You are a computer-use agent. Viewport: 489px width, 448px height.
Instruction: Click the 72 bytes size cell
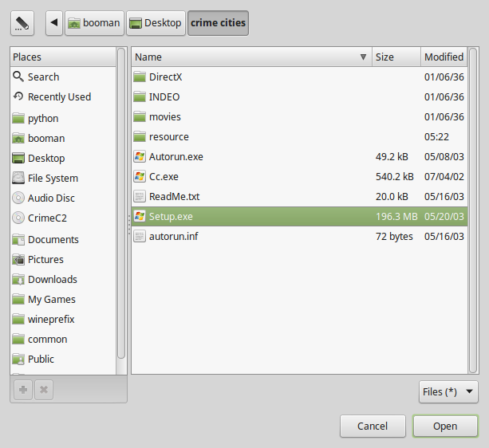tap(394, 237)
